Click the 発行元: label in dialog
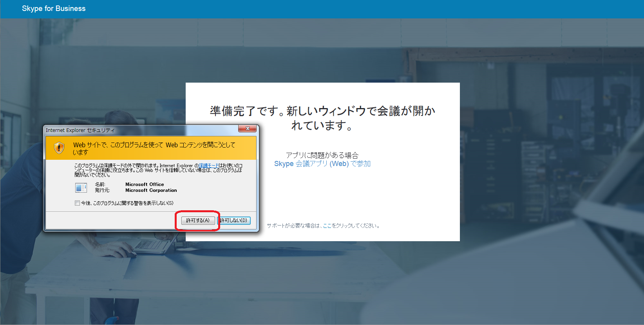This screenshot has height=325, width=644. click(102, 190)
